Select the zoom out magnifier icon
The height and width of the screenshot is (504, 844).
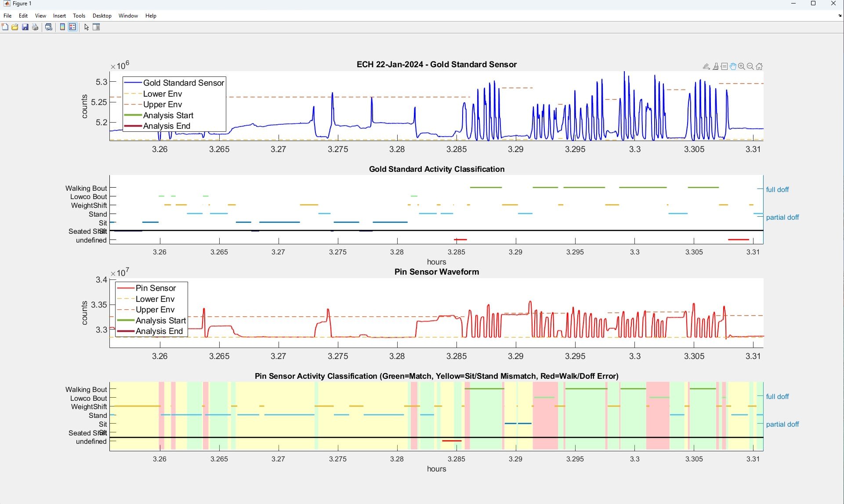coord(750,66)
